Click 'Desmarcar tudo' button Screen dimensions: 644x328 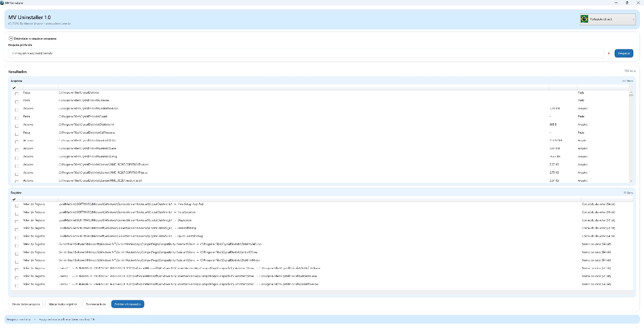pos(95,304)
